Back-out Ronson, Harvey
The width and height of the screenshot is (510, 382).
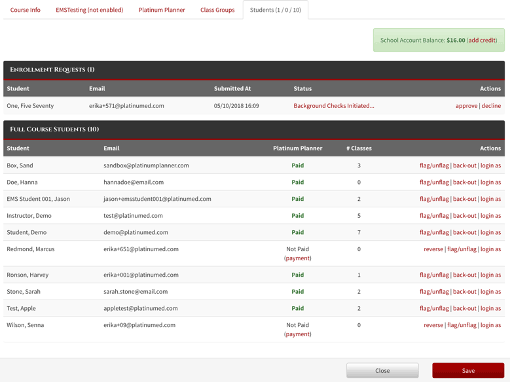(x=465, y=275)
